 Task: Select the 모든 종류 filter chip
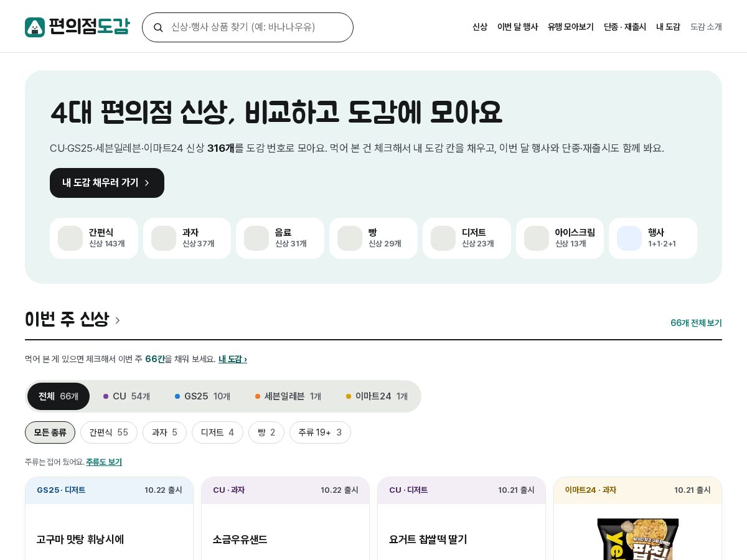tap(50, 432)
